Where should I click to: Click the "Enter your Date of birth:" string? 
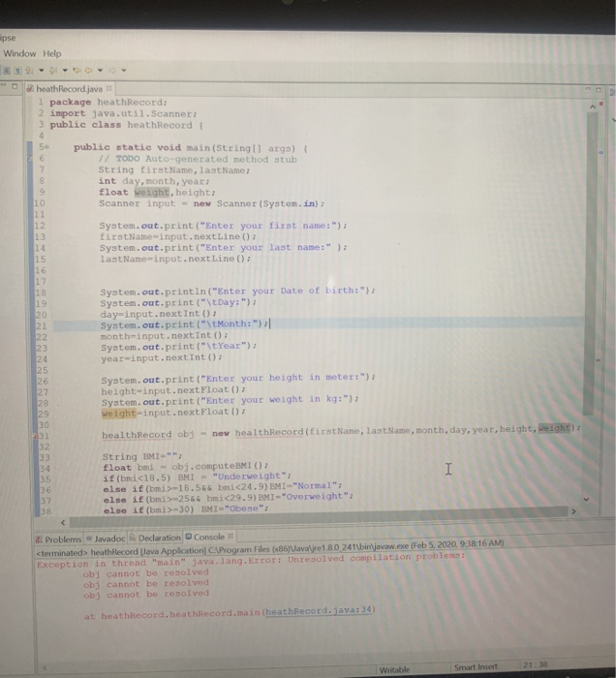point(288,291)
